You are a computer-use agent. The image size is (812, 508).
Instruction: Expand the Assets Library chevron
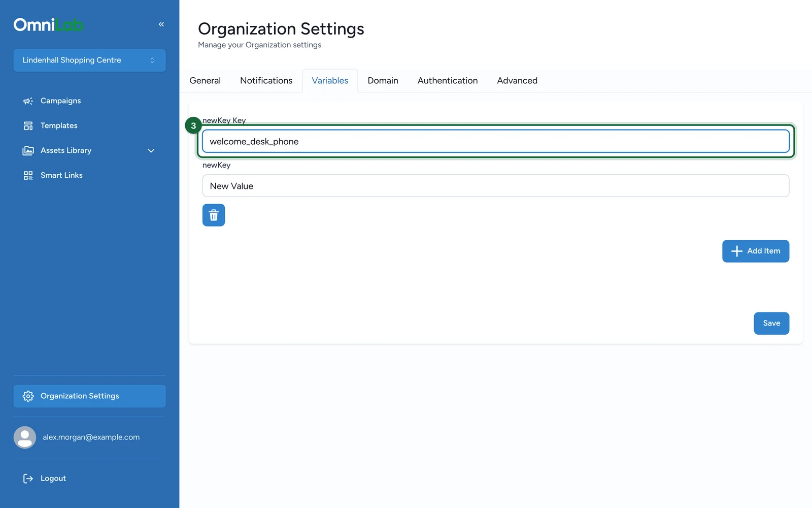point(151,151)
